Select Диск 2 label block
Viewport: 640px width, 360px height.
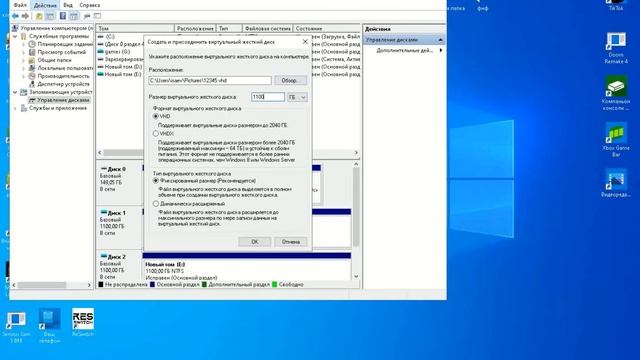(119, 267)
